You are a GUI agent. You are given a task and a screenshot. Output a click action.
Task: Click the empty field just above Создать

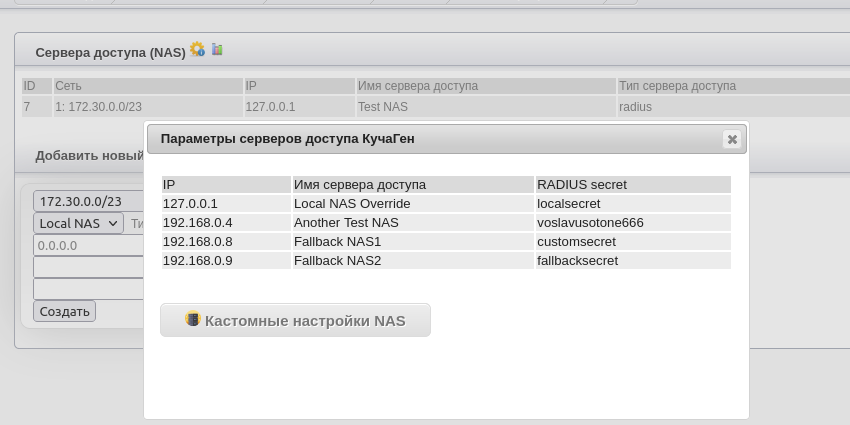(88, 289)
